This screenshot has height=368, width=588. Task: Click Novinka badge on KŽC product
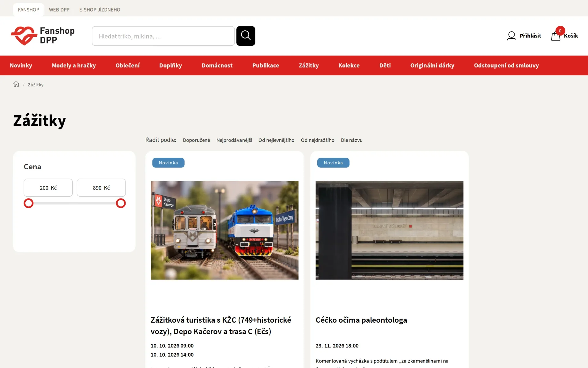click(168, 163)
